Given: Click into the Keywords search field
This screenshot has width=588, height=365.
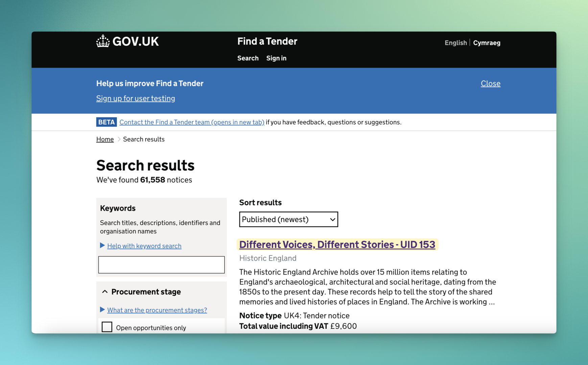Looking at the screenshot, I should (x=161, y=265).
